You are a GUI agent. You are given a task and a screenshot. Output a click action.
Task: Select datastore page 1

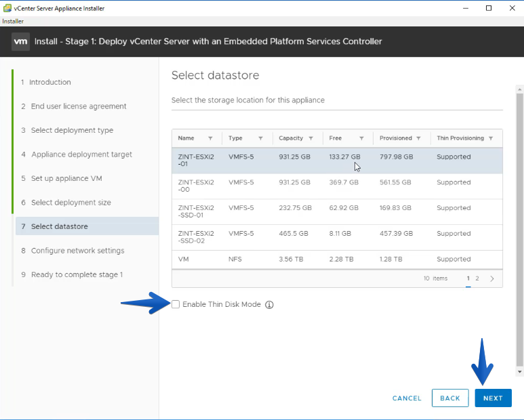[x=468, y=278]
